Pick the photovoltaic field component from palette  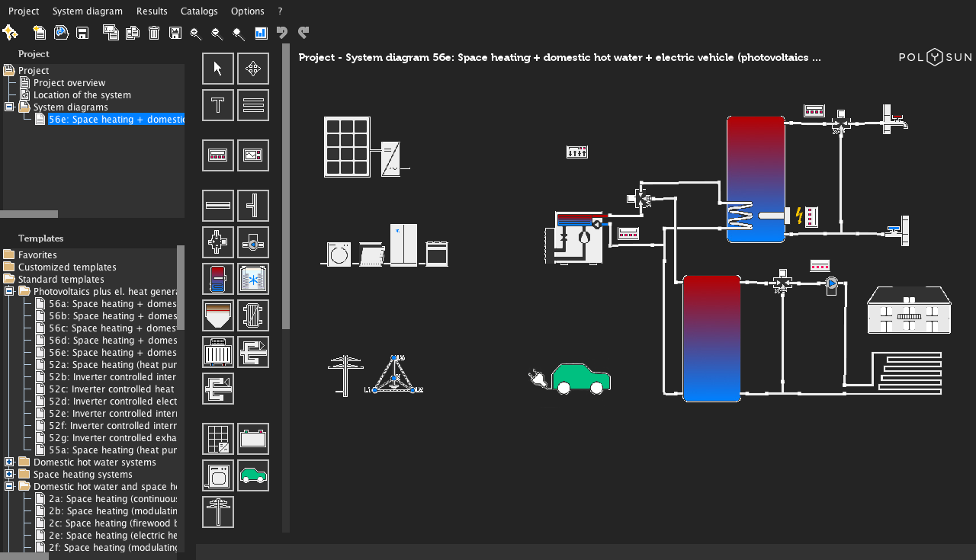(218, 439)
